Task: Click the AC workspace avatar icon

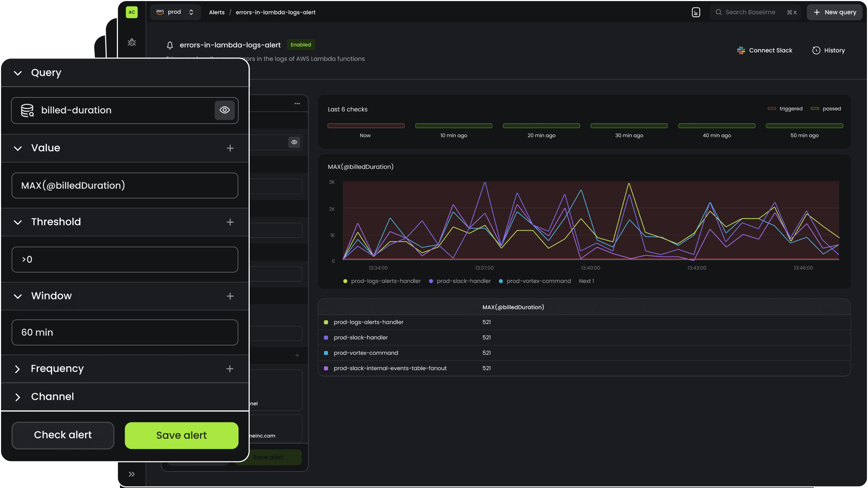Action: 132,12
